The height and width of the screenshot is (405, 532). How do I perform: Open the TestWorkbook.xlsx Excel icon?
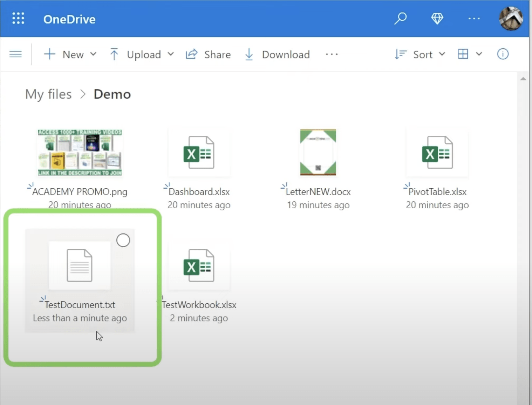pos(199,265)
